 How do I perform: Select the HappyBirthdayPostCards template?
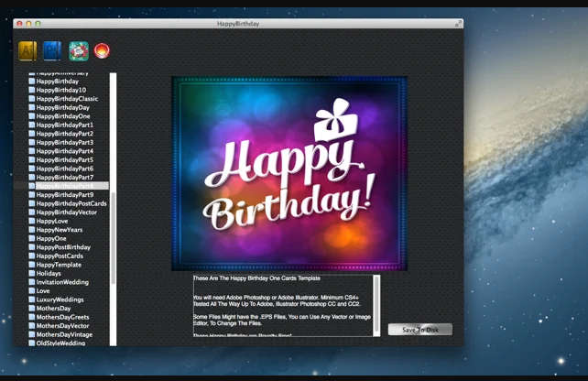click(x=71, y=203)
